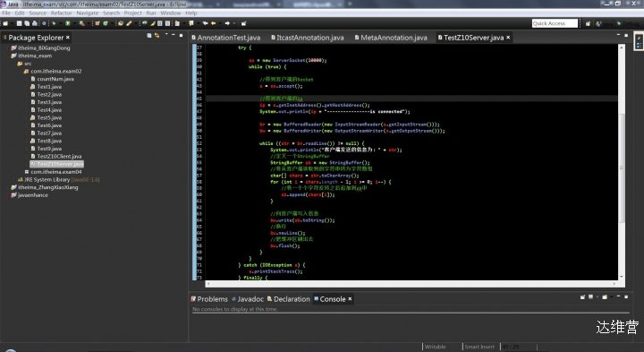The height and width of the screenshot is (352, 644).
Task: Select Test5.java in Package Explorer
Action: coord(47,117)
